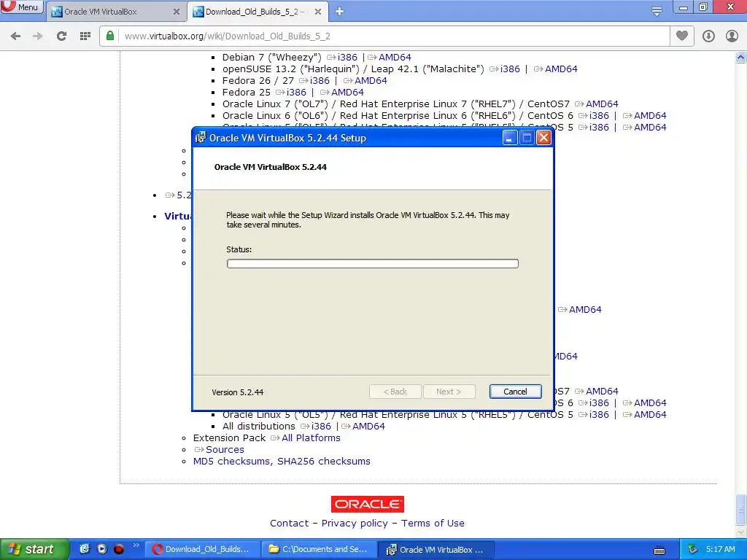Click the keyboard icon in taskbar

tap(659, 551)
